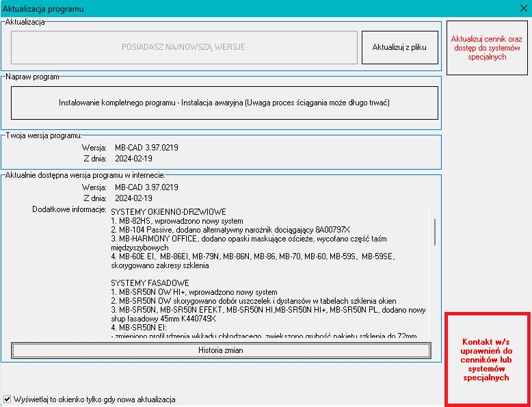Click the 'MB-82HS, wprowadzono nowy system' line

(x=176, y=221)
